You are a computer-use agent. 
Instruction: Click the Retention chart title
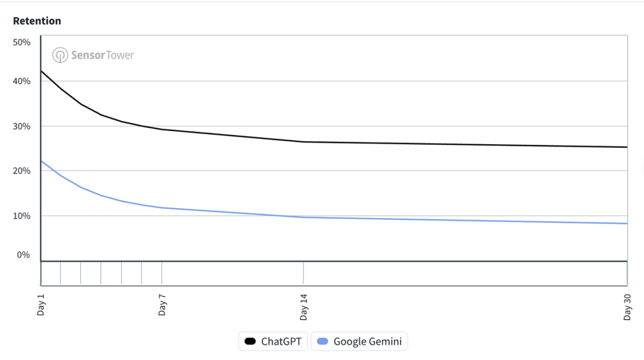[x=37, y=21]
